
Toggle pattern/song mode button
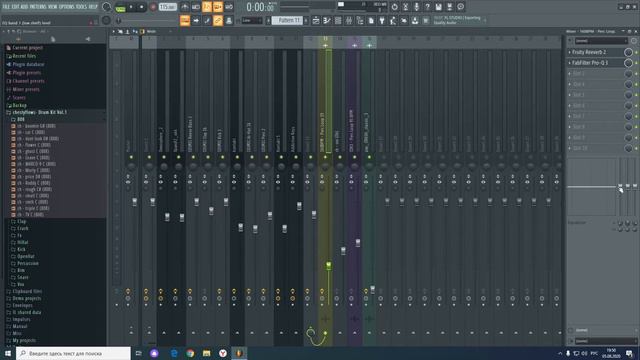(120, 7)
